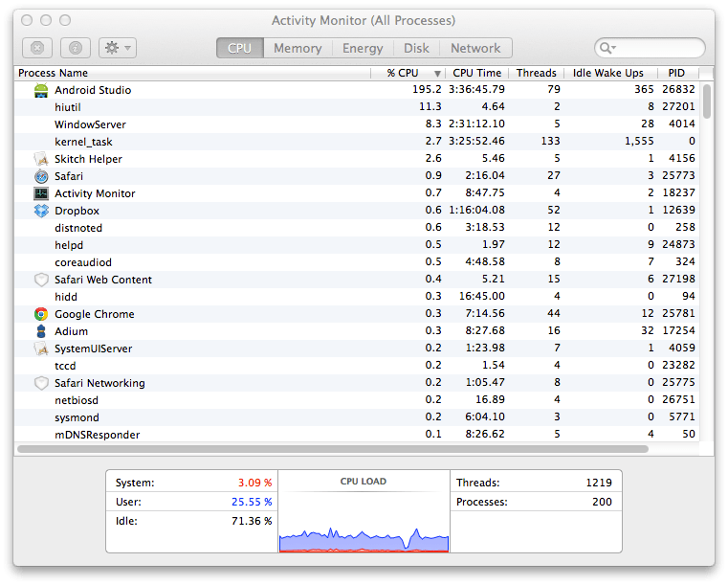
Task: Click the Safari Networking shield icon
Action: (x=41, y=383)
